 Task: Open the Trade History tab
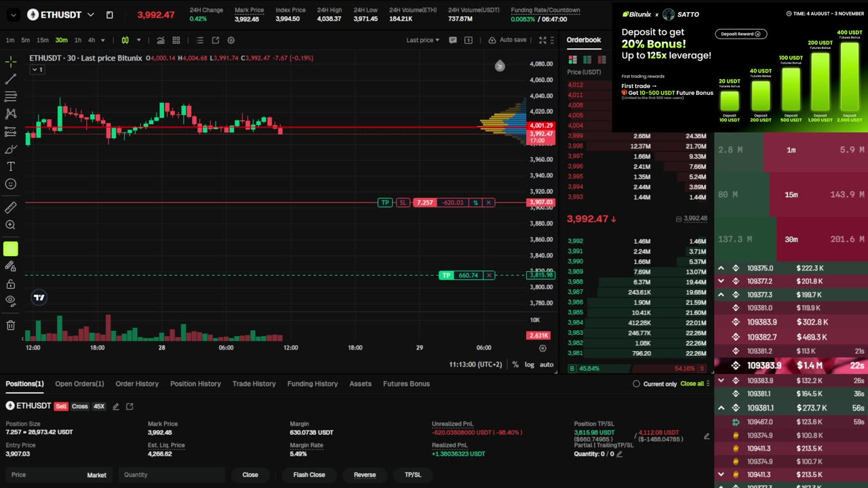[x=254, y=384]
